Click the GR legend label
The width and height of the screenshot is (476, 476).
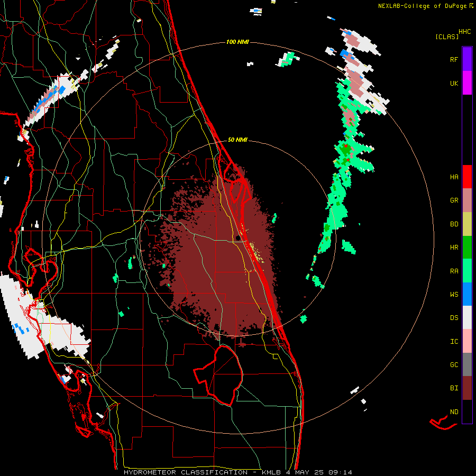pyautogui.click(x=454, y=200)
